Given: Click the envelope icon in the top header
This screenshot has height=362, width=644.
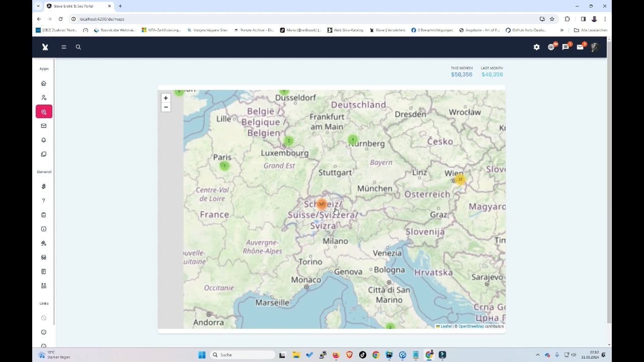Looking at the screenshot, I should pos(580,47).
